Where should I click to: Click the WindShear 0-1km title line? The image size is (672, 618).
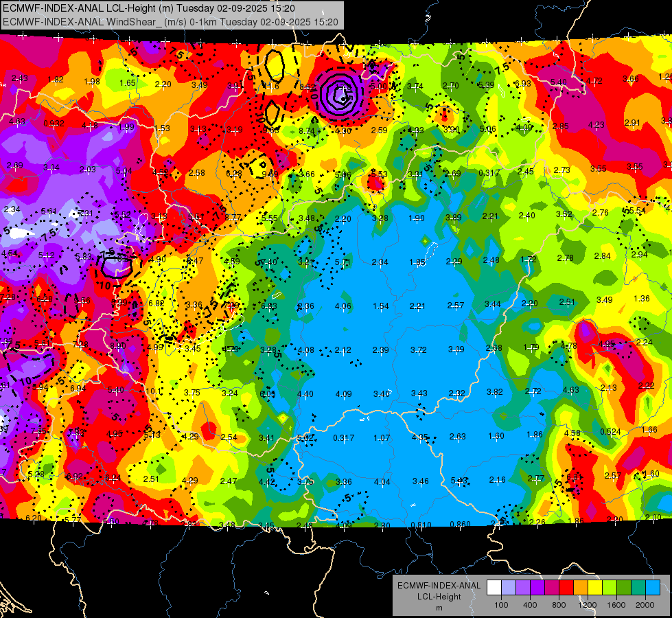click(x=170, y=22)
